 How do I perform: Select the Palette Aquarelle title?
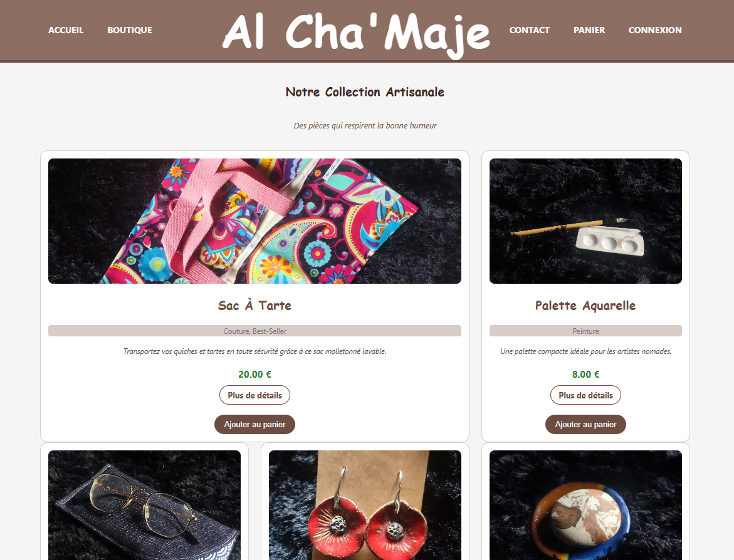coord(585,306)
